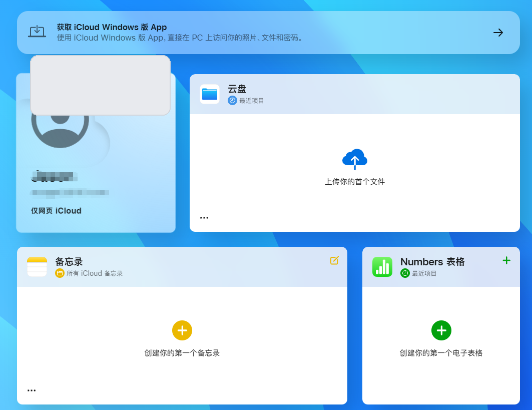Click the 仅网页 iCloud label
This screenshot has height=410, width=532.
point(56,211)
